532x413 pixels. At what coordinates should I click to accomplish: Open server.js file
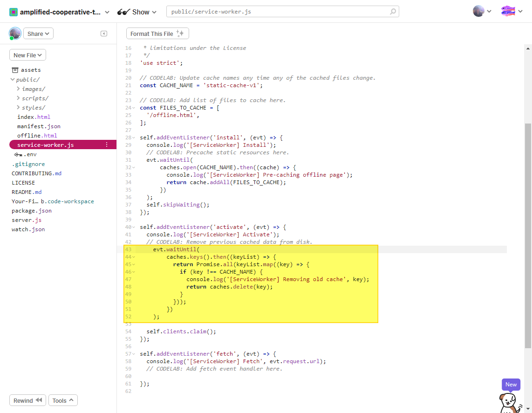click(27, 220)
